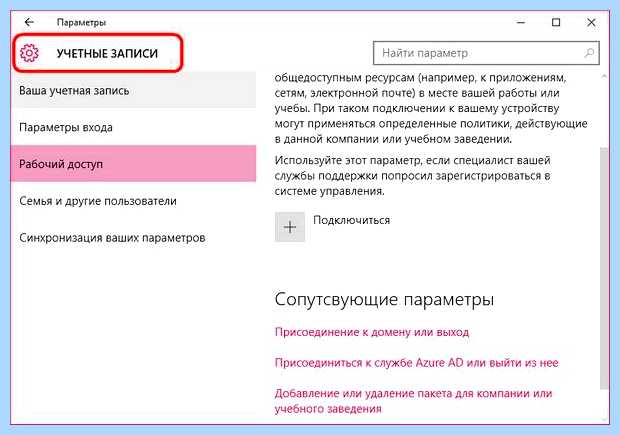Click the Параметры window title
The height and width of the screenshot is (435, 620).
[x=81, y=23]
